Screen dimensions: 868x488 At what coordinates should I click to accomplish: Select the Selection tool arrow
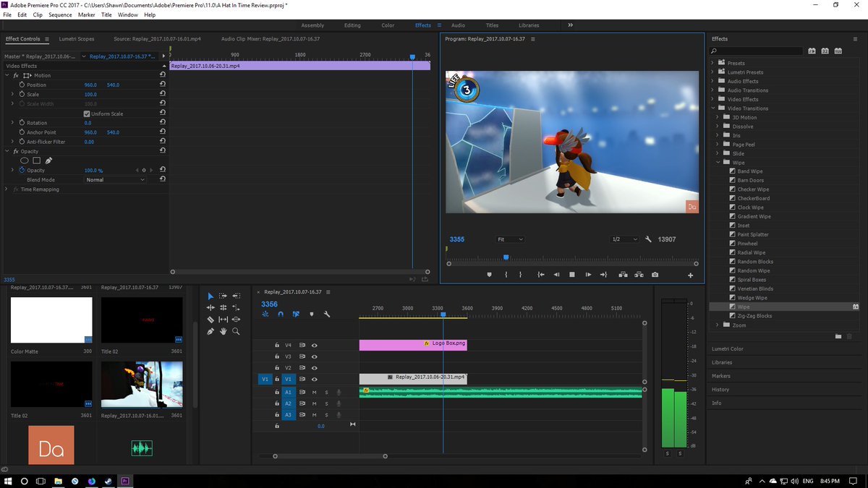point(210,296)
